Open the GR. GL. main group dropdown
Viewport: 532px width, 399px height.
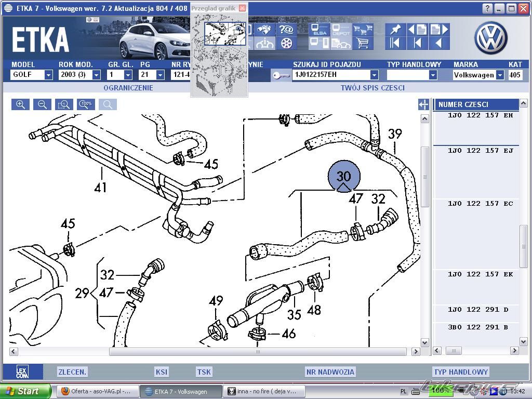pos(128,75)
